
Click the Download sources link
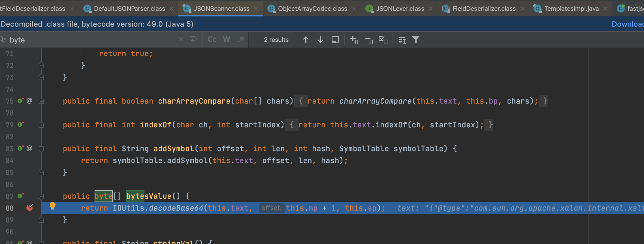click(x=627, y=24)
